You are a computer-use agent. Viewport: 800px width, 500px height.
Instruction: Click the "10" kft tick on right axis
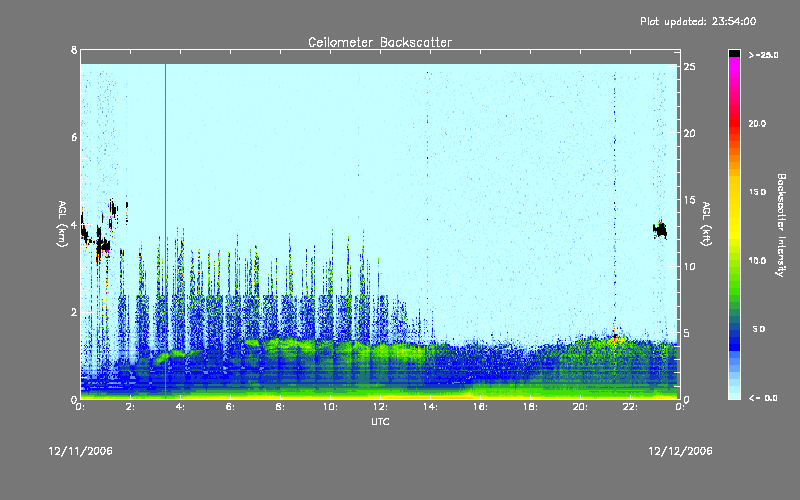click(690, 266)
